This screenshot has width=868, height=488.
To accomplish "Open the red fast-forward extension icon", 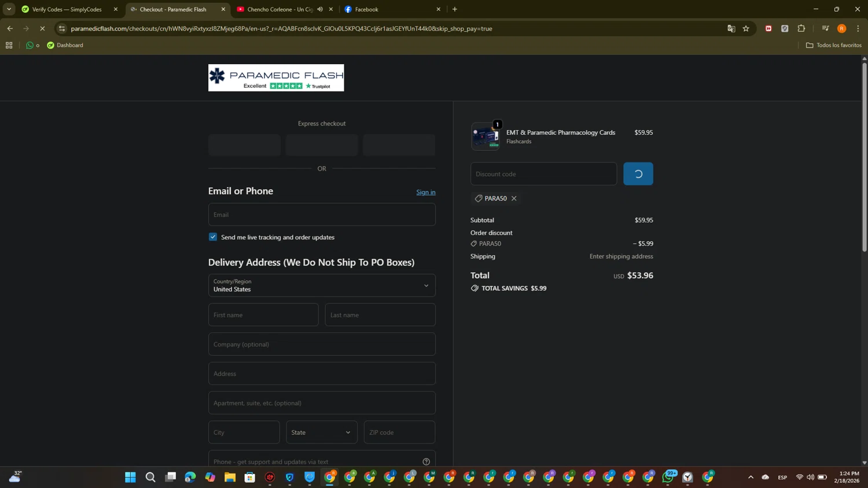I will tap(768, 28).
